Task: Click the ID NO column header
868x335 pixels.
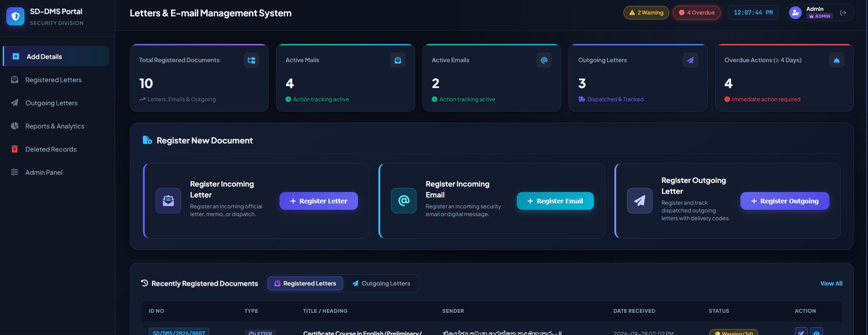Action: [157, 311]
